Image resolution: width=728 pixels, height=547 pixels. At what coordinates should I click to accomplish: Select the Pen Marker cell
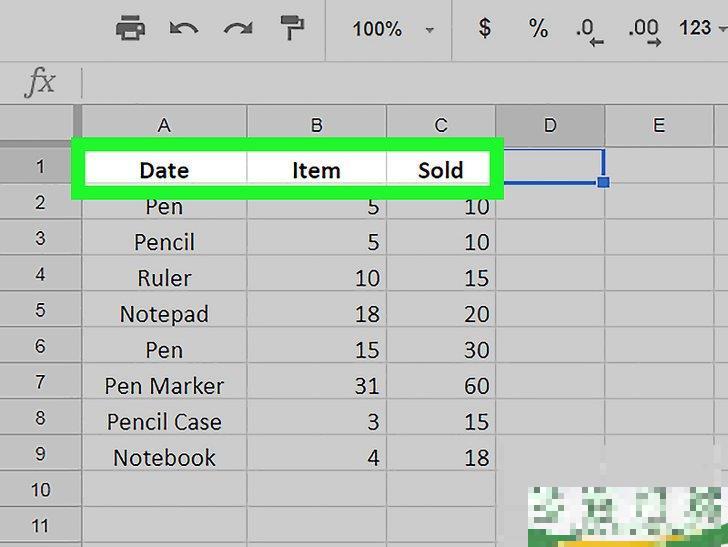tap(164, 385)
